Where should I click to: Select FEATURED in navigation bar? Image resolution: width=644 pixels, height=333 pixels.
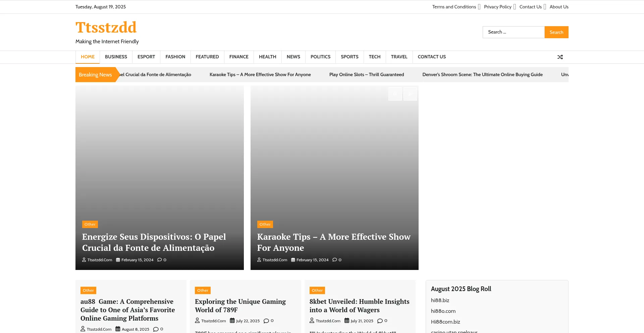[x=207, y=57]
